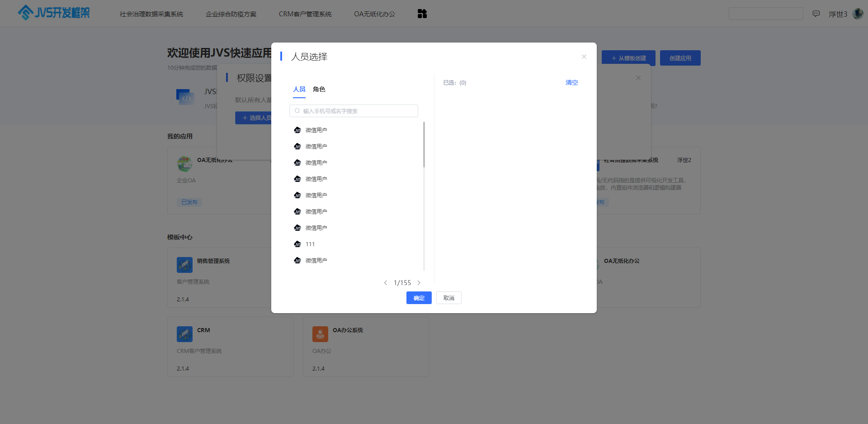Image resolution: width=868 pixels, height=424 pixels.
Task: Click the 已发布 tag on the OA app card
Action: tap(189, 202)
